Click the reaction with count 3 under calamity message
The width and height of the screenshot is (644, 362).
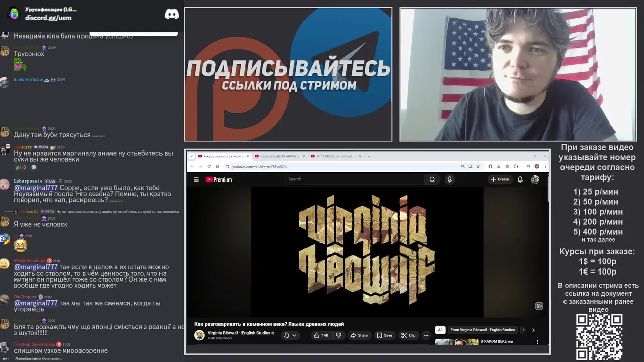[x=21, y=167]
